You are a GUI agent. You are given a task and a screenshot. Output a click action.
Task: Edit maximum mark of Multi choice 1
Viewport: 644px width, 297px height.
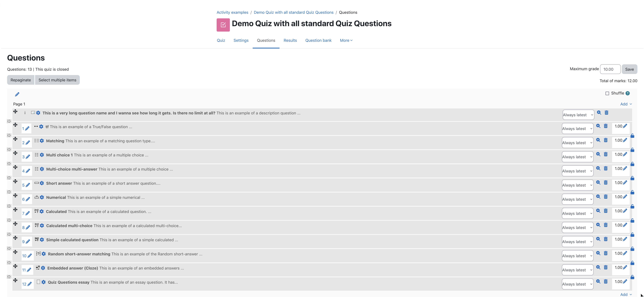tap(625, 154)
